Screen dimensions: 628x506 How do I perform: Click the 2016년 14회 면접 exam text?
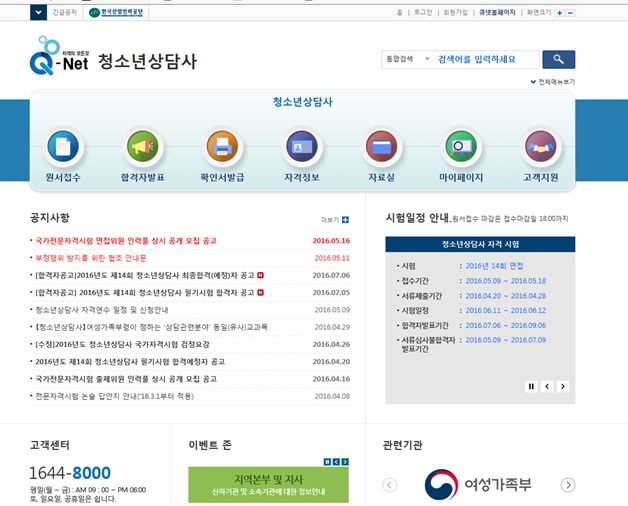click(x=494, y=266)
